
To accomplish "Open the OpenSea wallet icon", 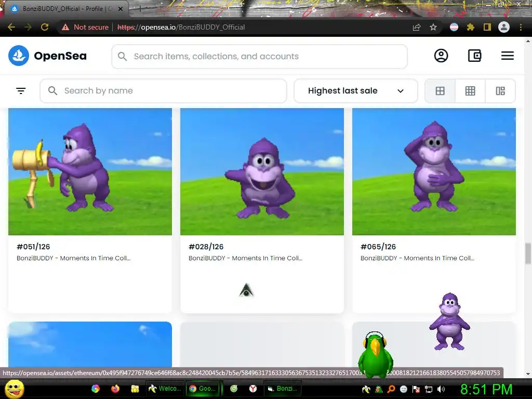I will click(474, 56).
